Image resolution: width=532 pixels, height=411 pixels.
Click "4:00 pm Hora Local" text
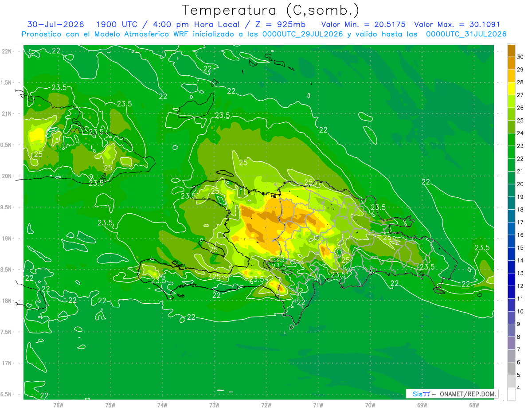coord(197,24)
